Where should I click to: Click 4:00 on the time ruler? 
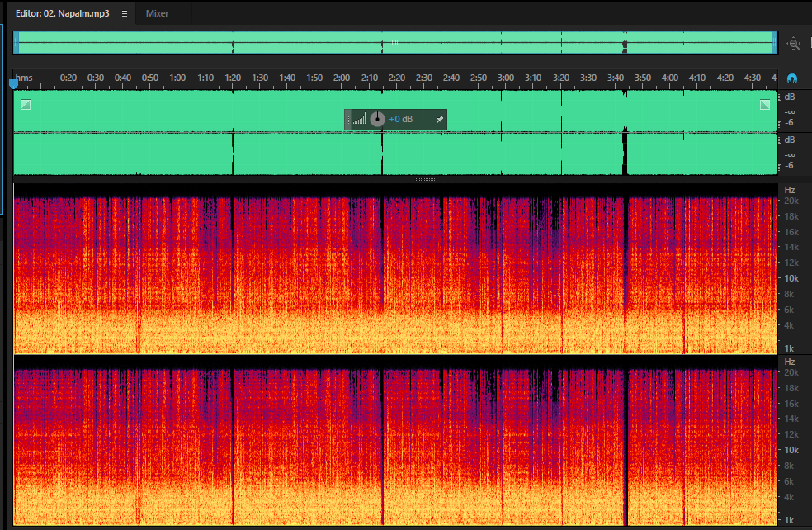[x=670, y=78]
